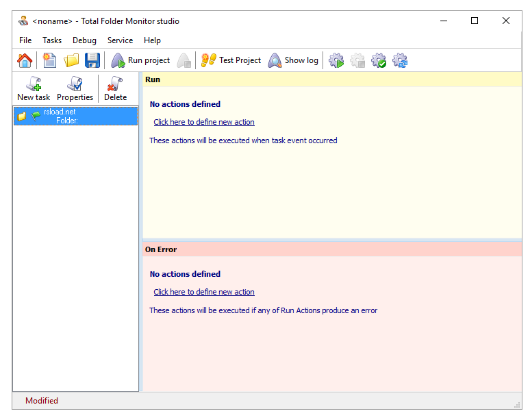Viewport: 530px width, 420px height.
Task: Click define new action link under On Error
Action: pos(204,292)
